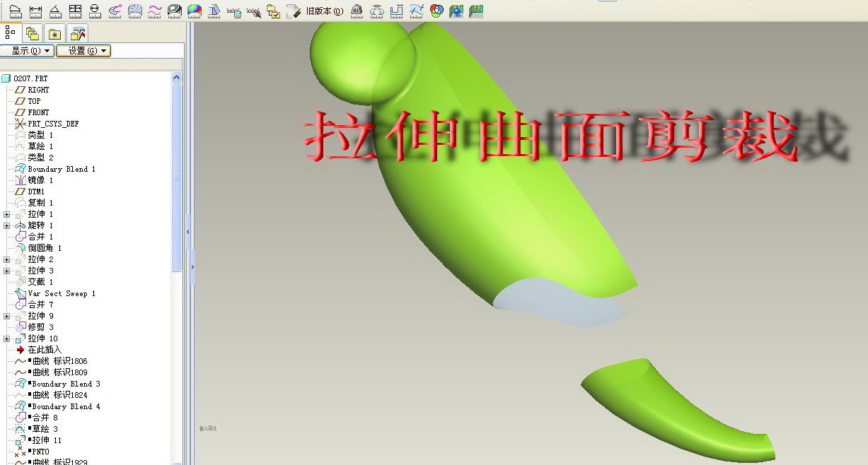
Task: Select the 镜像 1 mirror feature
Action: coord(40,180)
